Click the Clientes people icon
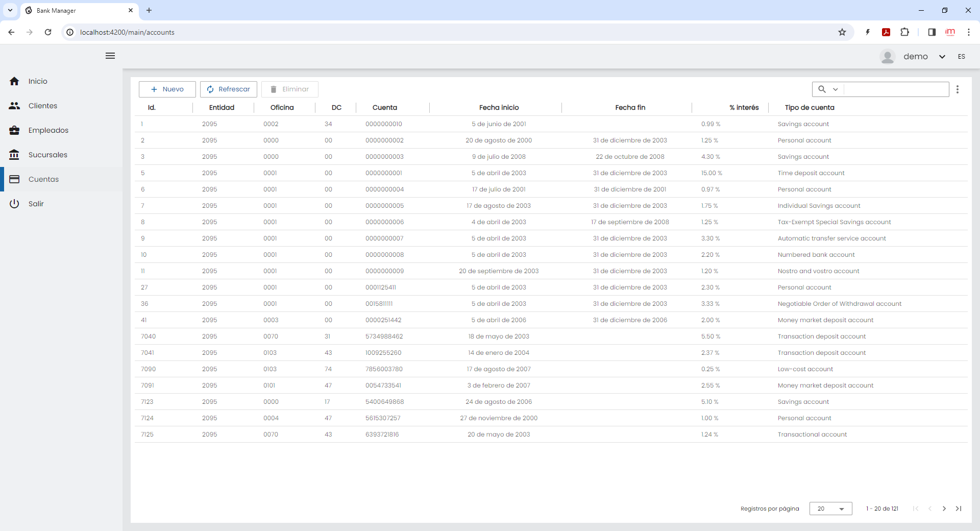Image resolution: width=980 pixels, height=531 pixels. pos(14,106)
